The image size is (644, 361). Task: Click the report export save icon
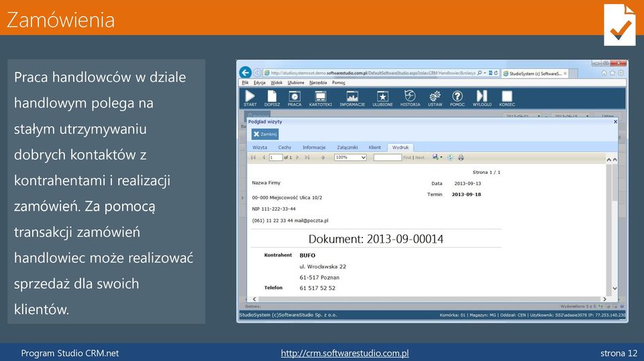[x=435, y=157]
